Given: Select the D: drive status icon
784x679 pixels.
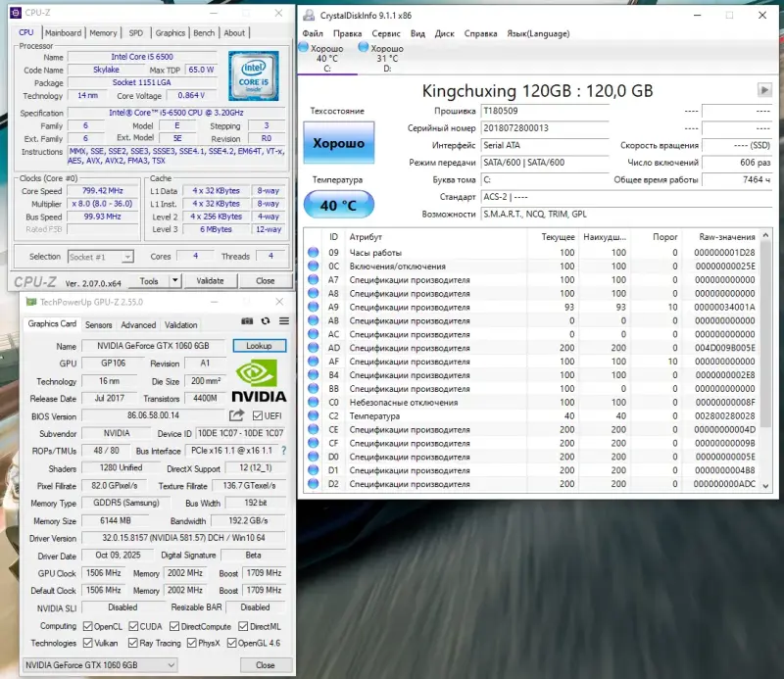Looking at the screenshot, I should 364,47.
